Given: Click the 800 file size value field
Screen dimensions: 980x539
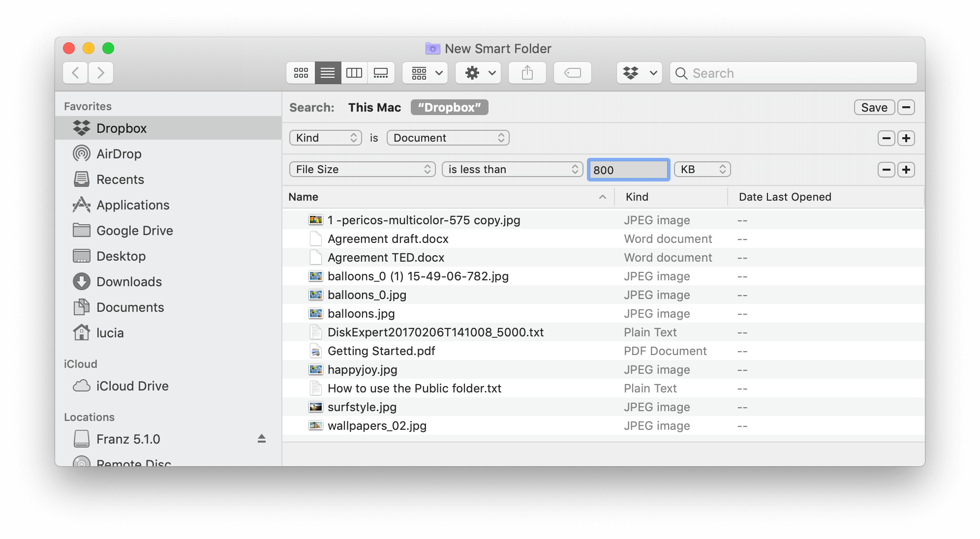Looking at the screenshot, I should [x=628, y=170].
